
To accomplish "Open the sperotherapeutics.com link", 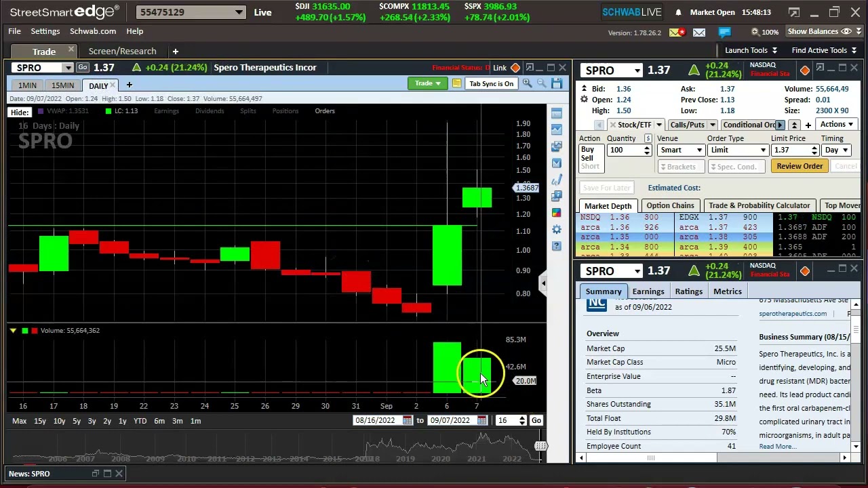I will point(793,314).
